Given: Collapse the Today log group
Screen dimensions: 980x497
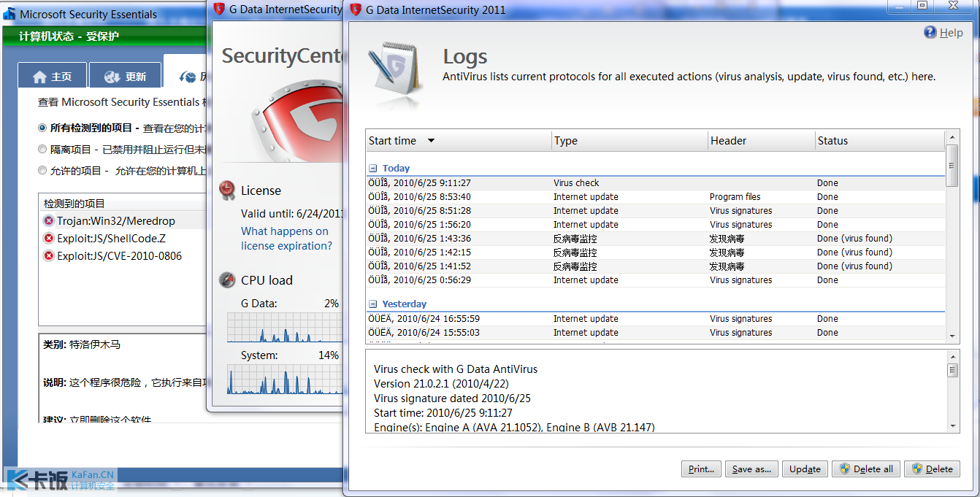Looking at the screenshot, I should tap(373, 168).
